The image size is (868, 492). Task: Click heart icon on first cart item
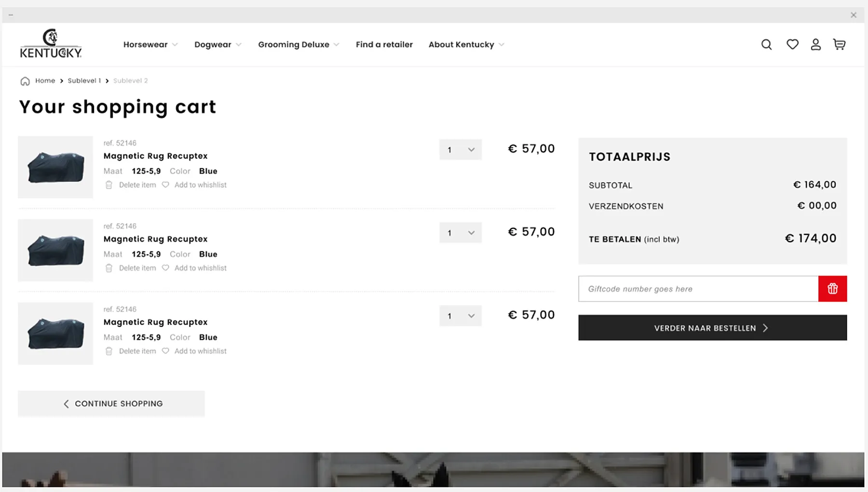(x=165, y=185)
